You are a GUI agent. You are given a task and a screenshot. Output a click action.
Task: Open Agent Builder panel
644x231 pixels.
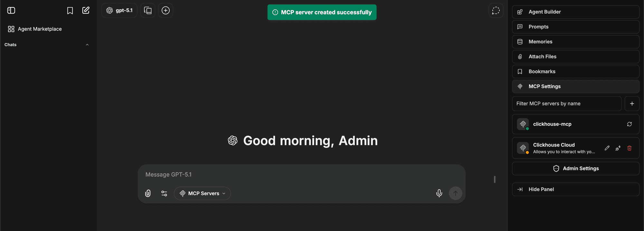[x=576, y=12]
